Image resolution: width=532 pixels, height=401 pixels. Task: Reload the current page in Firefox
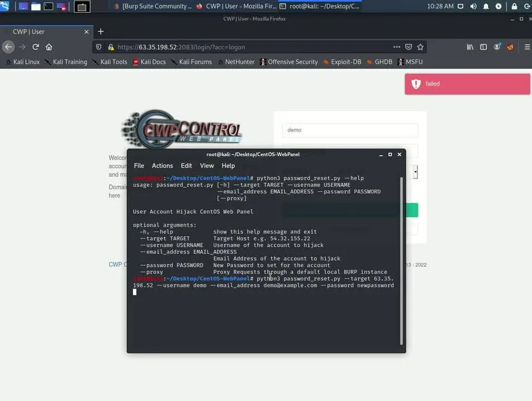[x=36, y=47]
